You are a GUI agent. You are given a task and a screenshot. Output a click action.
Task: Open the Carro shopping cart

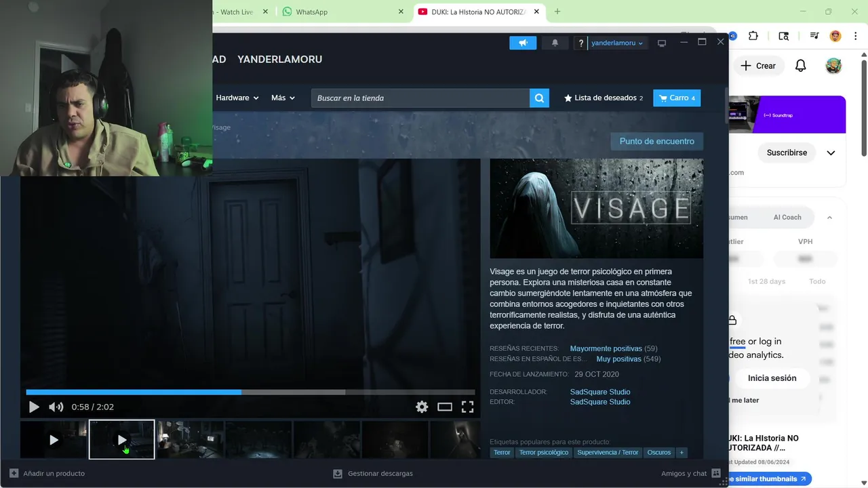tap(677, 98)
